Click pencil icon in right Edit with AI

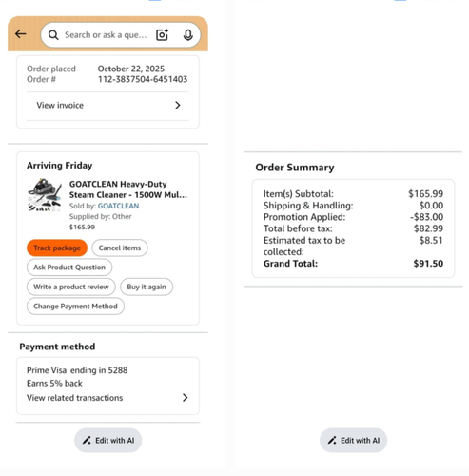click(332, 440)
